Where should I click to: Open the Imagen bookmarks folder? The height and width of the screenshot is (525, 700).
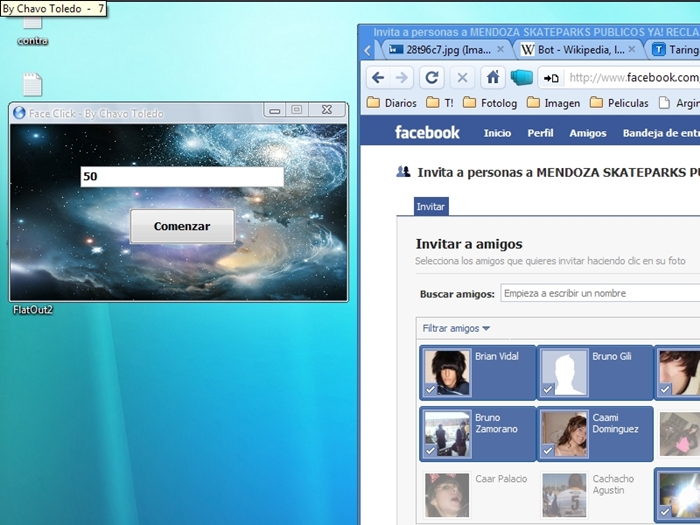[x=553, y=103]
